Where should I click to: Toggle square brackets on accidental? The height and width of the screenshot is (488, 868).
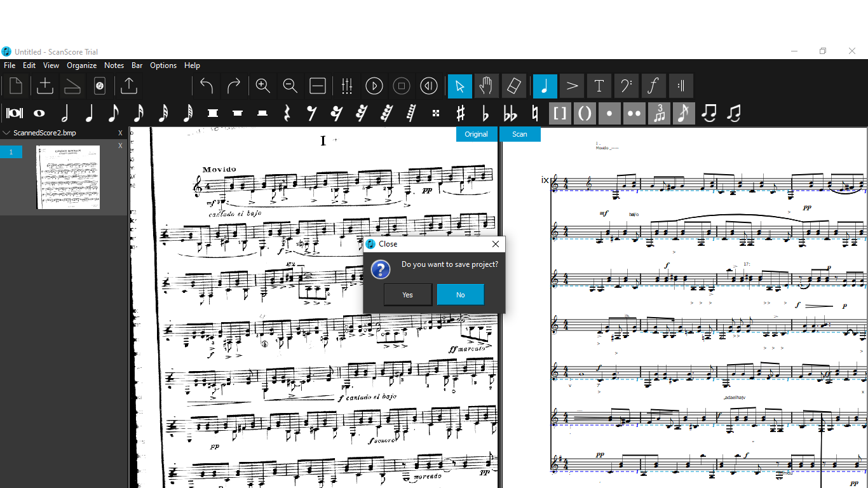[560, 113]
